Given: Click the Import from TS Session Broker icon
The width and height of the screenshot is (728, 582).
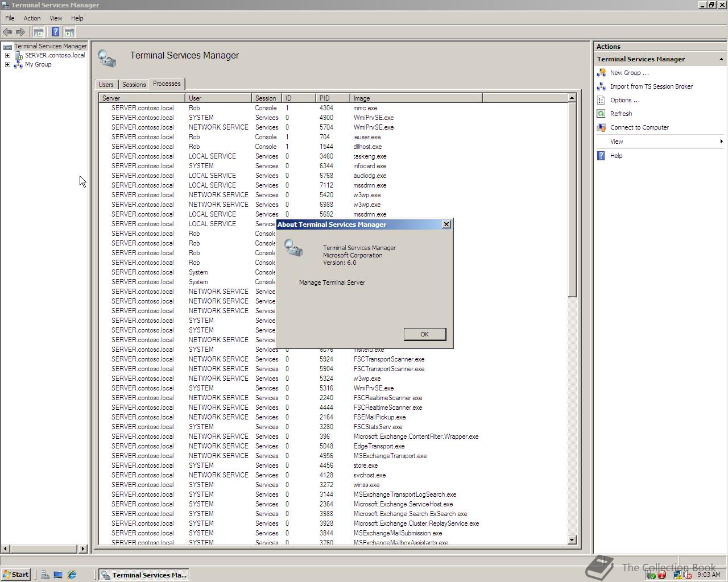Looking at the screenshot, I should pyautogui.click(x=601, y=86).
